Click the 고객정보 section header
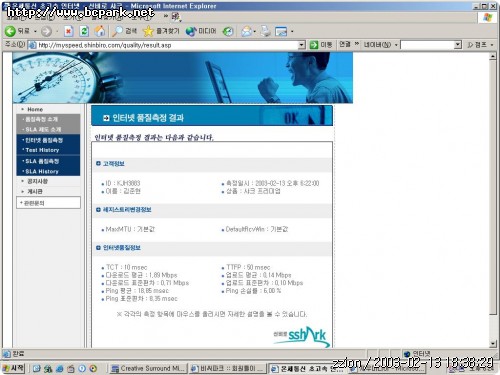Screen dimensions: 500x375 (x=114, y=164)
